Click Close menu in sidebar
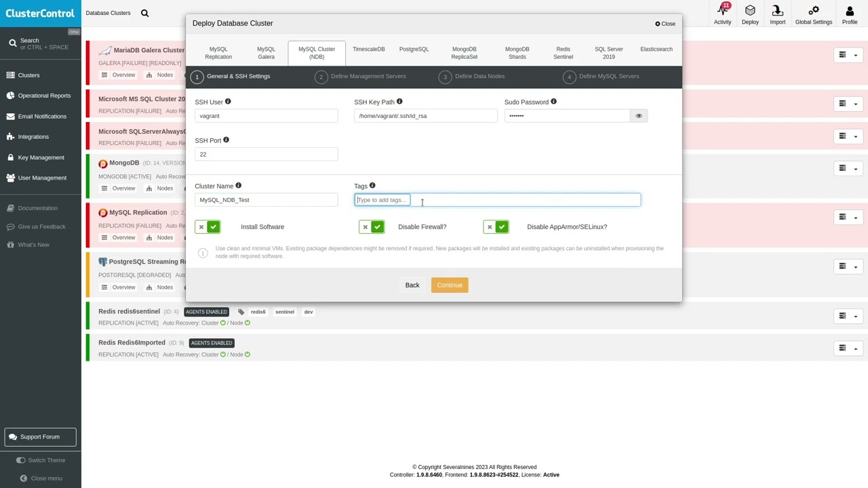 pos(41,479)
